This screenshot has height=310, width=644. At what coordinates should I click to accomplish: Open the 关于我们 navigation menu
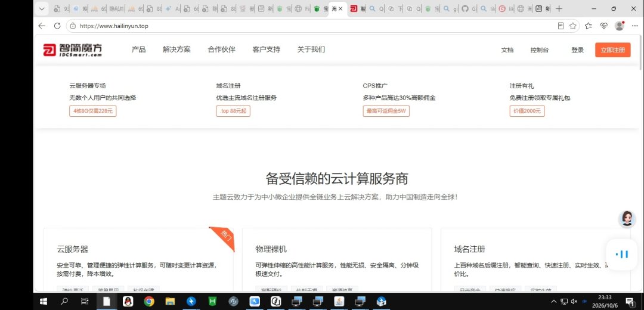[311, 49]
